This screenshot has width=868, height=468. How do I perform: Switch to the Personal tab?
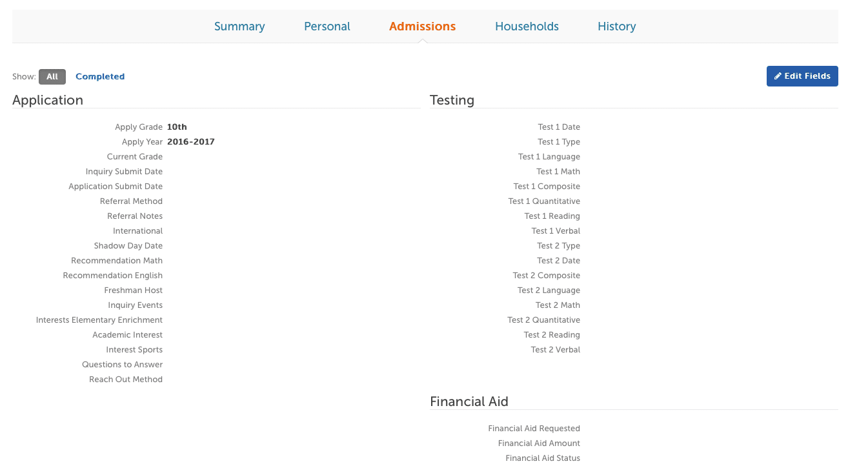point(327,26)
